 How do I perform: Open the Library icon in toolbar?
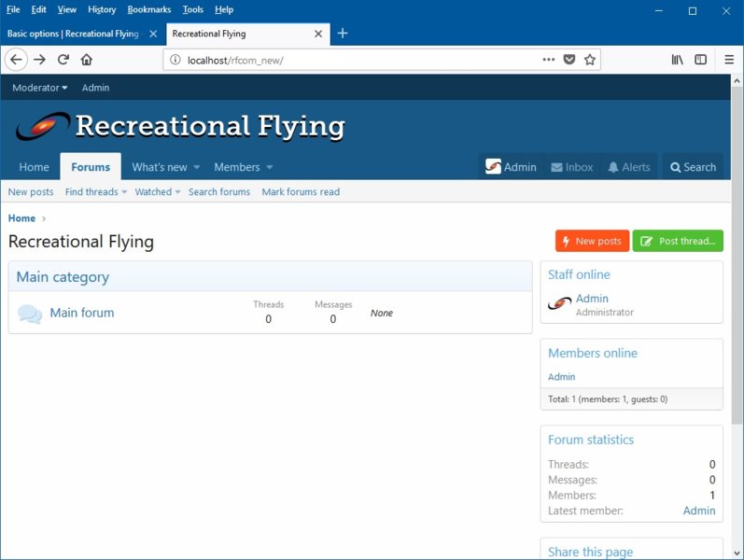tap(677, 60)
